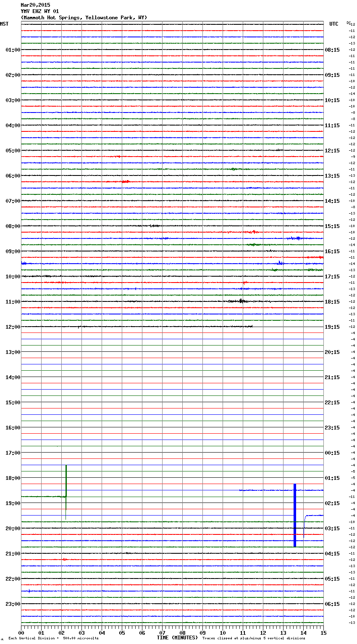This screenshot has width=357, height=644.
Task: Click the "10:15" UTC time label
Action: (x=332, y=100)
